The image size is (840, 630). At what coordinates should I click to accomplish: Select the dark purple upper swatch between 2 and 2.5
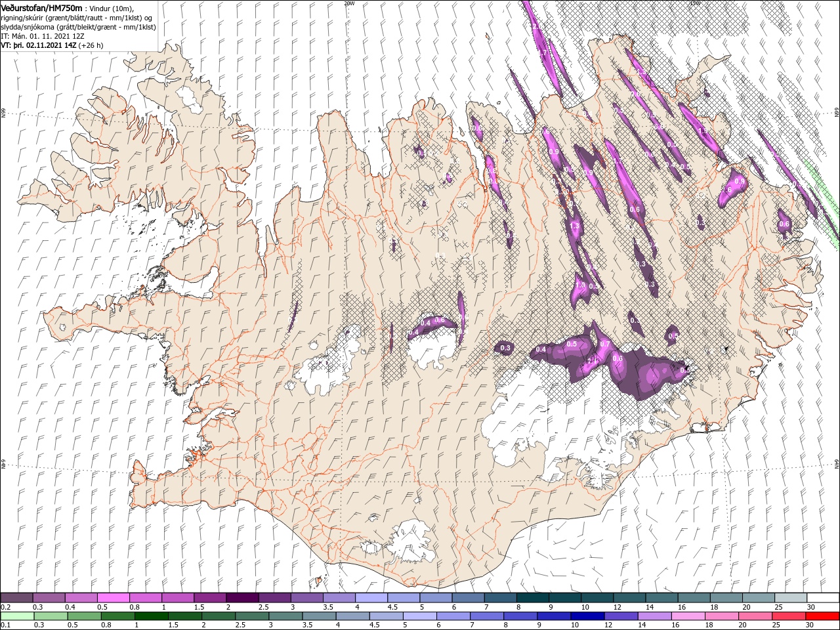click(241, 597)
